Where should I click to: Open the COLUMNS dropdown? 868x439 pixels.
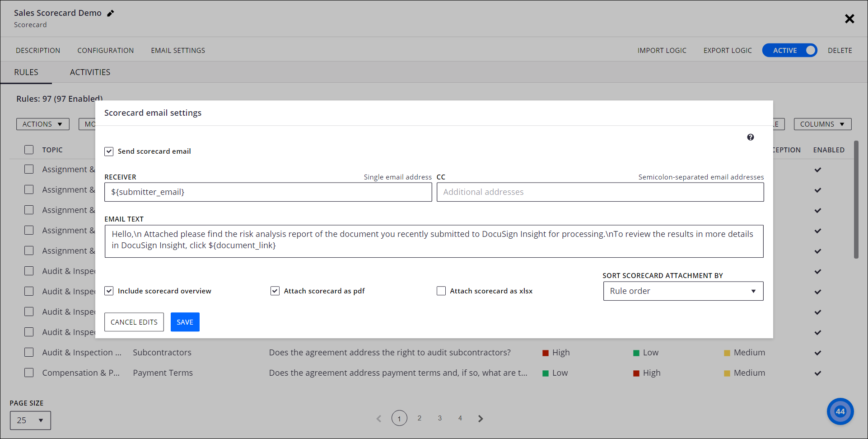[822, 124]
